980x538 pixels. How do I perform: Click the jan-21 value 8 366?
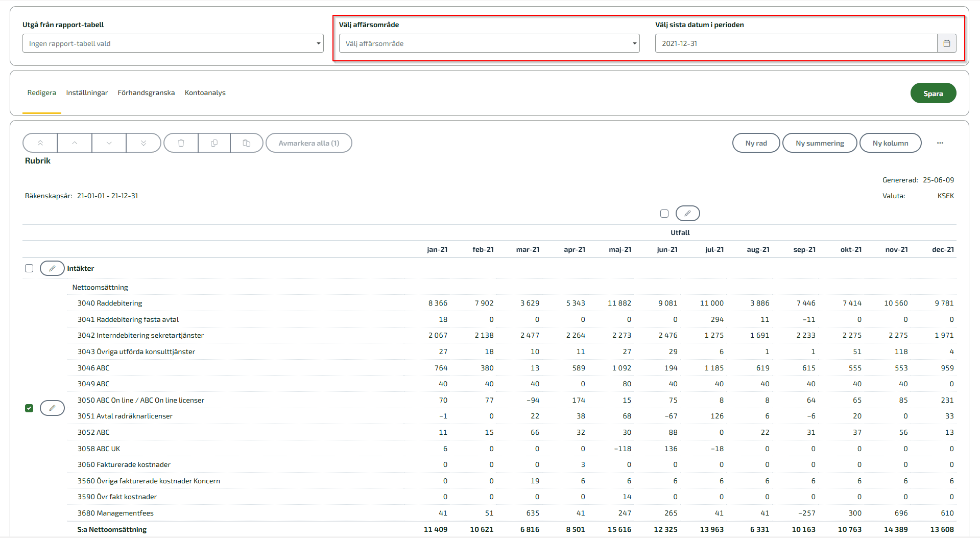(438, 303)
